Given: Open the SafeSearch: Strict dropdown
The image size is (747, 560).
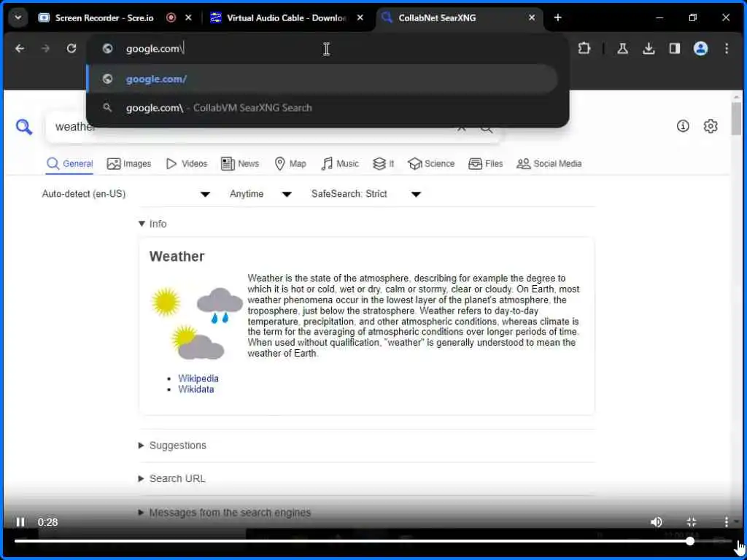Looking at the screenshot, I should pyautogui.click(x=366, y=194).
